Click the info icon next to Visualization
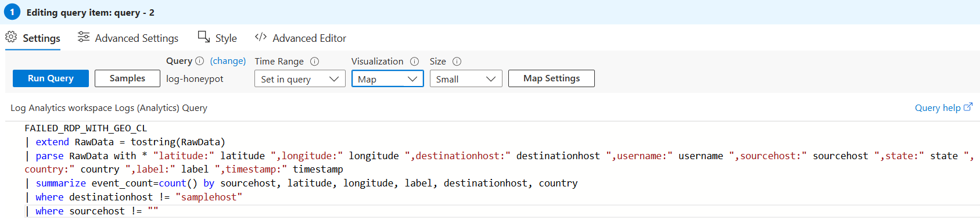 414,62
